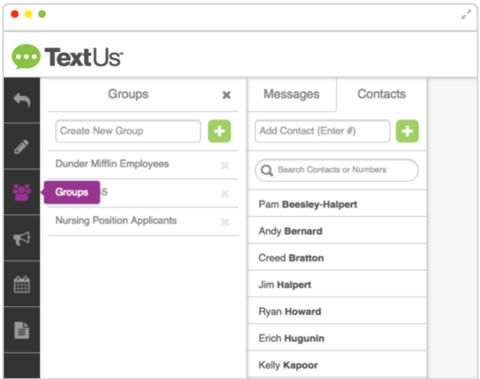
Task: Click the Search Contacts or Numbers box
Action: click(337, 170)
